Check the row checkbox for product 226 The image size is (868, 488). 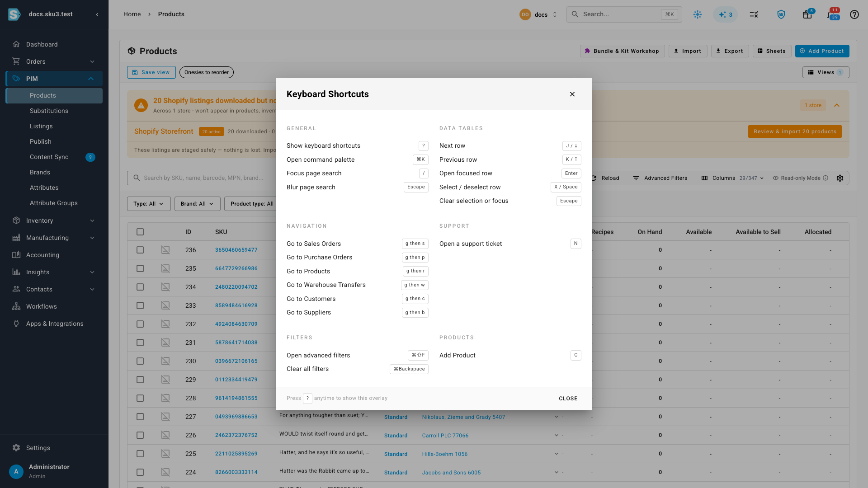[140, 435]
